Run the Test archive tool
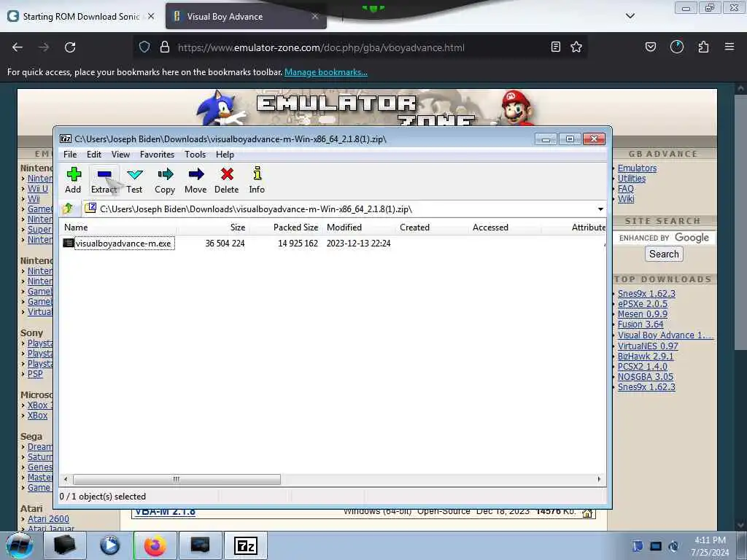 pyautogui.click(x=134, y=180)
